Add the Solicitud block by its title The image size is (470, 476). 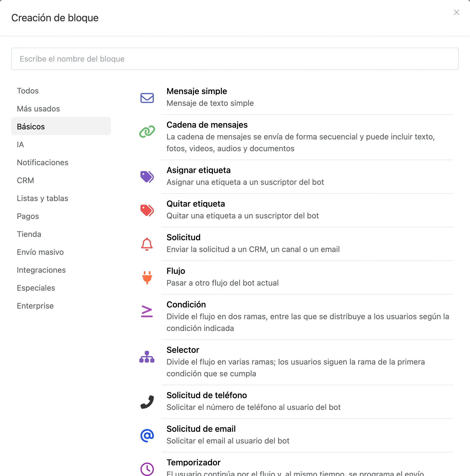pos(184,237)
